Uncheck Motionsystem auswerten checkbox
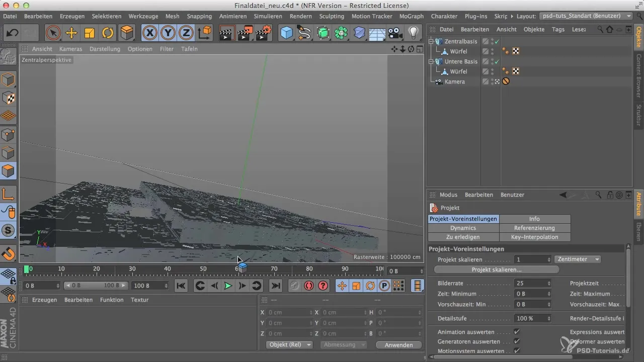Viewport: 644px width, 362px height. [x=516, y=351]
